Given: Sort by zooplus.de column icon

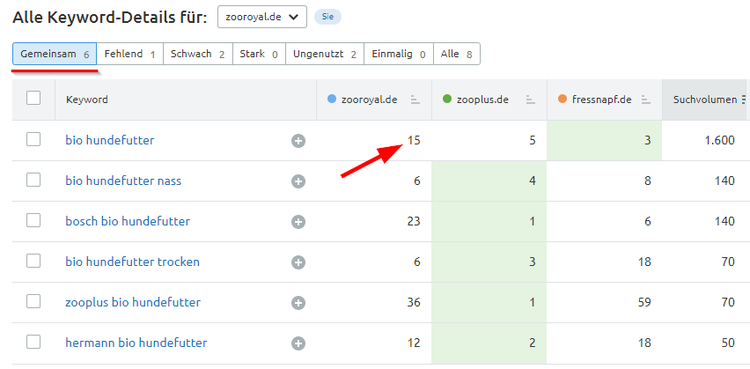Looking at the screenshot, I should 530,100.
